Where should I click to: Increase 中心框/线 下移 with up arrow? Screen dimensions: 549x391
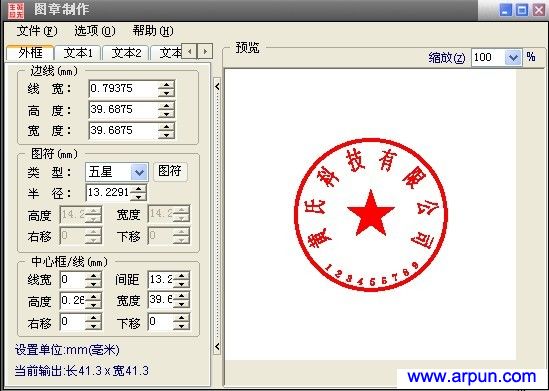pyautogui.click(x=181, y=318)
